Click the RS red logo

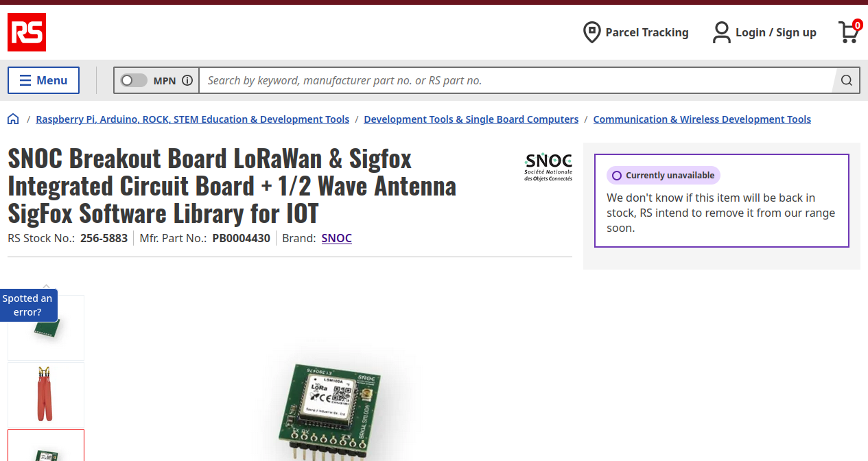click(27, 32)
